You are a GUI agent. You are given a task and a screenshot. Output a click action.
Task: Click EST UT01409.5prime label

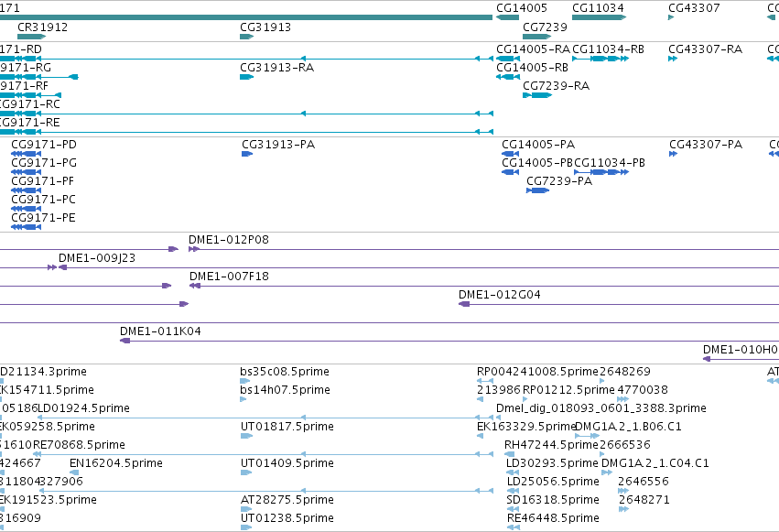click(x=287, y=463)
